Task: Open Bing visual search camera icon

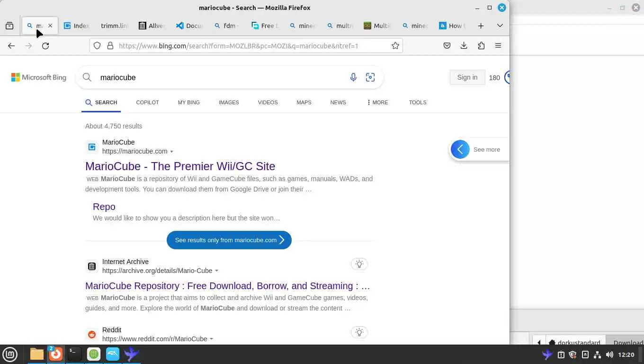Action: point(370,77)
